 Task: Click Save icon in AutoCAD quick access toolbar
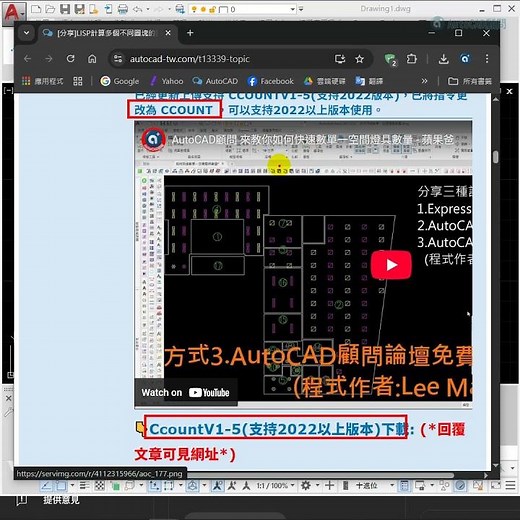pyautogui.click(x=65, y=9)
